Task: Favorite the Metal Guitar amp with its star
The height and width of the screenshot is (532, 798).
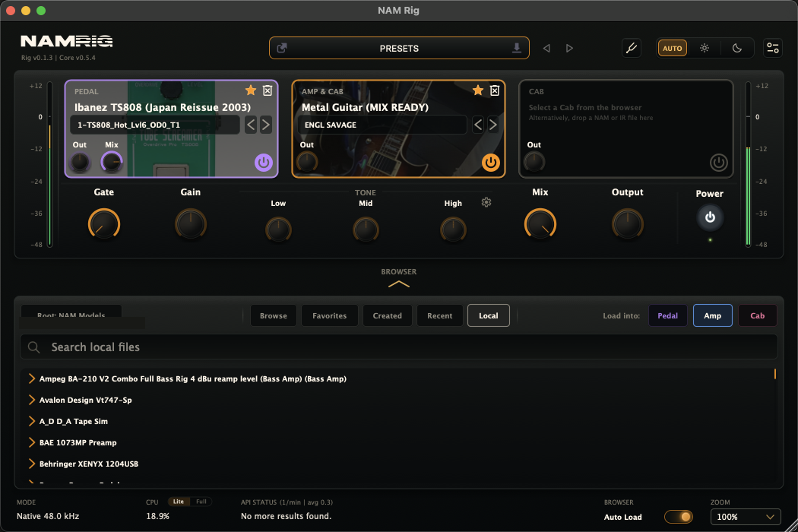Action: (x=477, y=90)
